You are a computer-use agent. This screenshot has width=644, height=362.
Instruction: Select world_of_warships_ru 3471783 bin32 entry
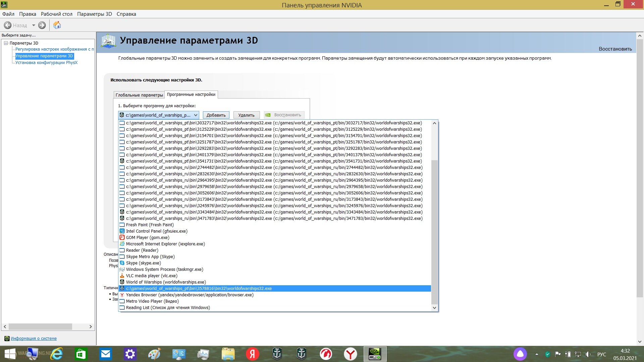[275, 219]
